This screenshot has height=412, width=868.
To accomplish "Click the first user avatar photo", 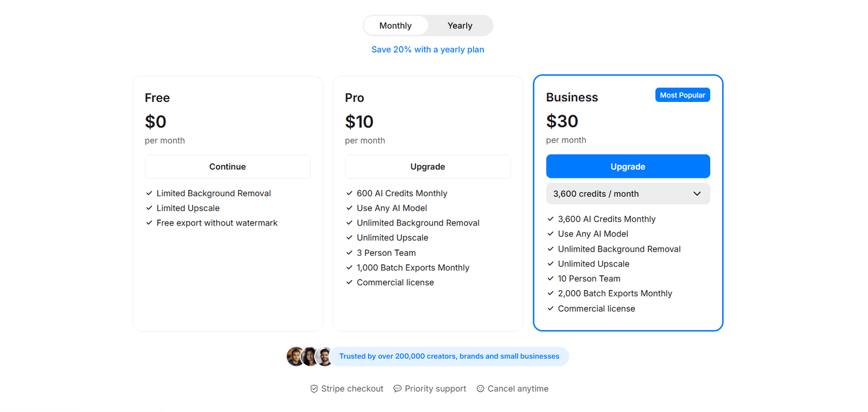I will point(295,357).
